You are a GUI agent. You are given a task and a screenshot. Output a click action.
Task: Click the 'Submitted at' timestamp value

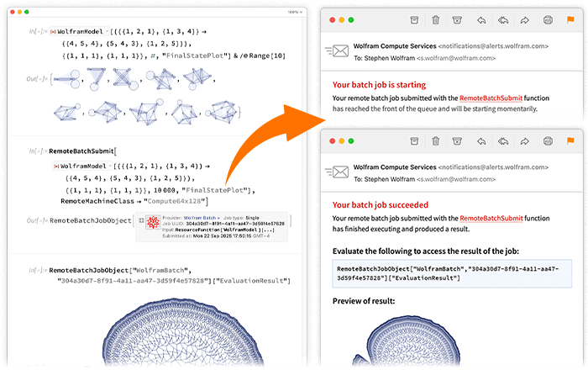pyautogui.click(x=231, y=236)
